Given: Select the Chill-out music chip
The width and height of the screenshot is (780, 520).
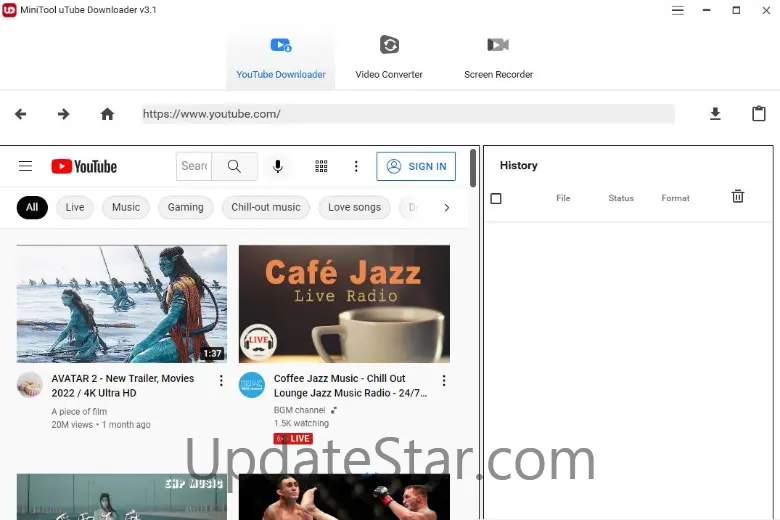Looking at the screenshot, I should (266, 208).
